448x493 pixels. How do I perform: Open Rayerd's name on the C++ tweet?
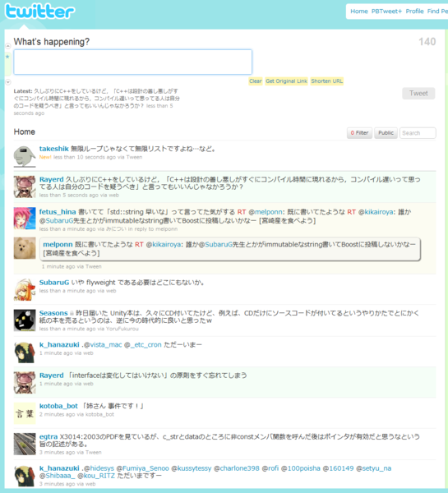(51, 179)
